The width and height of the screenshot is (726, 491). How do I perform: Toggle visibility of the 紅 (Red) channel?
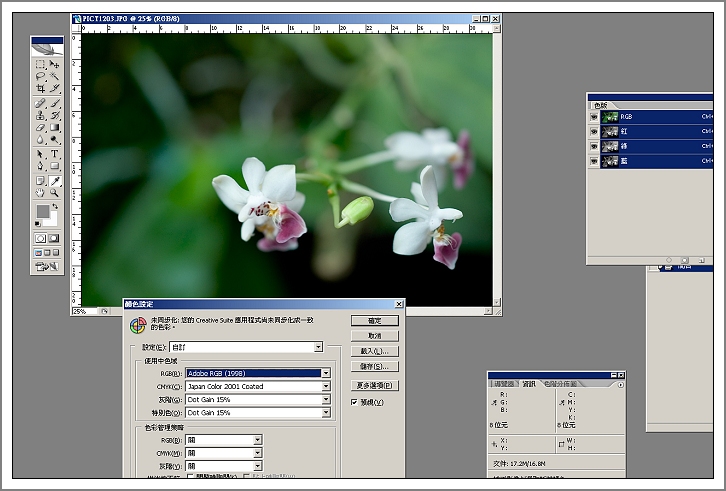[595, 131]
